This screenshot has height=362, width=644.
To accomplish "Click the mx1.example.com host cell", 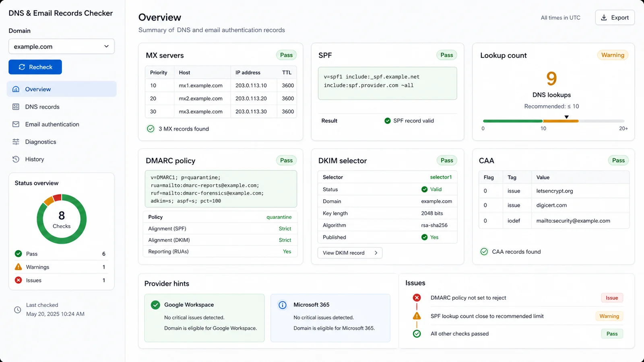I will pyautogui.click(x=201, y=85).
